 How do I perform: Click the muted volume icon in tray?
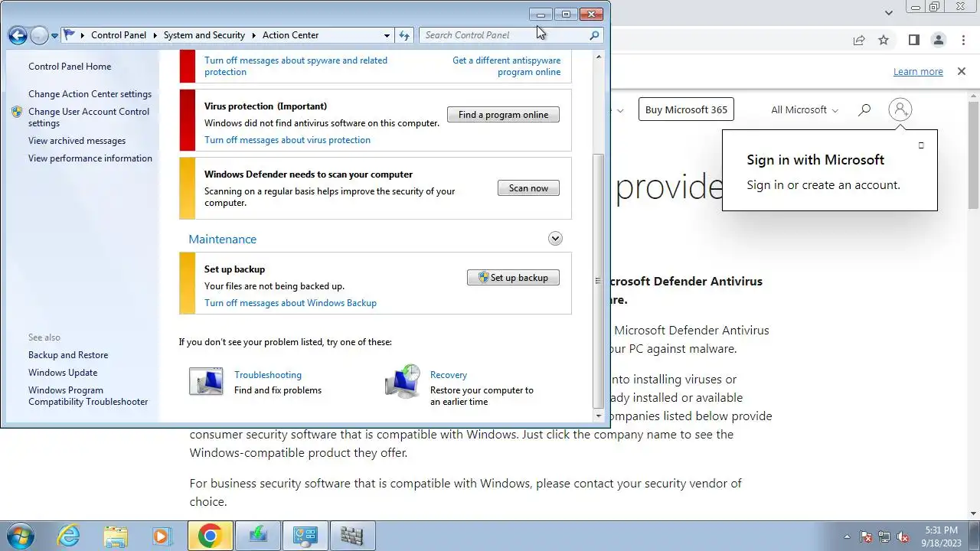(x=903, y=536)
